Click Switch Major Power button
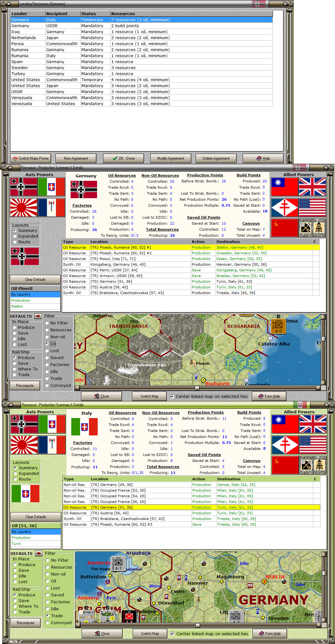This screenshot has width=335, height=644. tap(31, 158)
